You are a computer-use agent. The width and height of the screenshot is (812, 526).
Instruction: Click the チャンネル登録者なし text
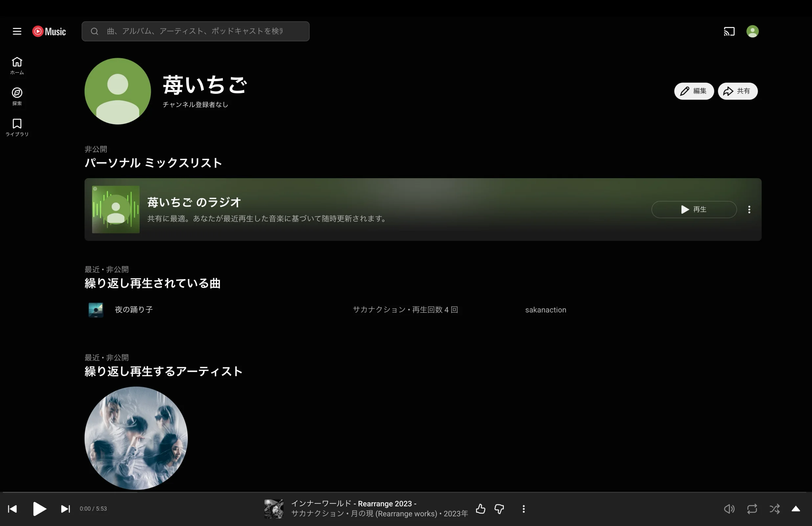(x=195, y=105)
